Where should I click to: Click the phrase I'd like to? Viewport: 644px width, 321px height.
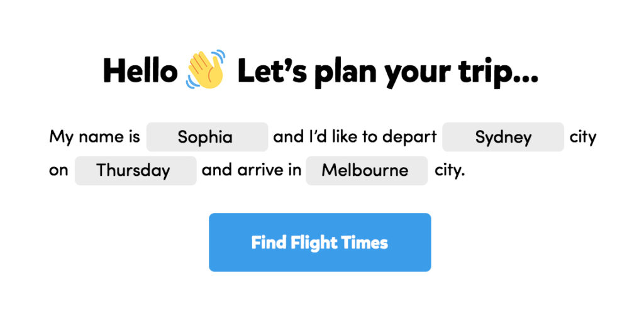345,136
